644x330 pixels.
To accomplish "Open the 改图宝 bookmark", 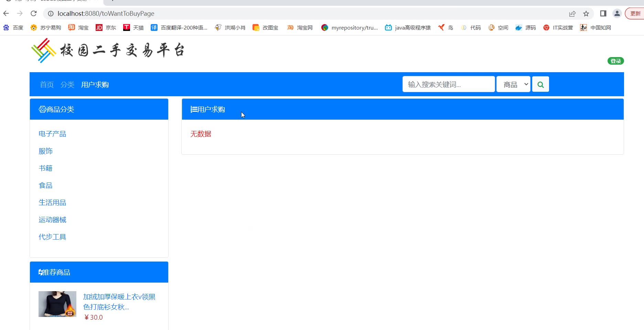I will tap(265, 27).
